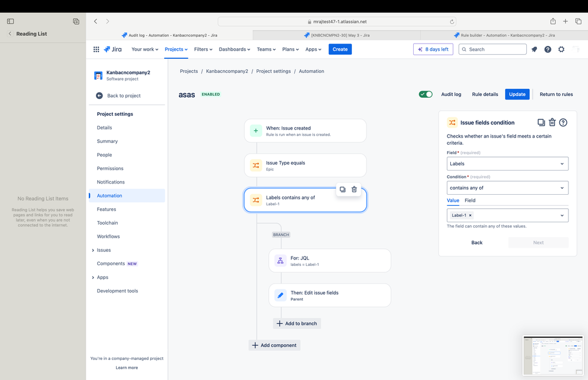588x380 pixels.
Task: Open the Label-1 value dropdown
Action: 507,215
